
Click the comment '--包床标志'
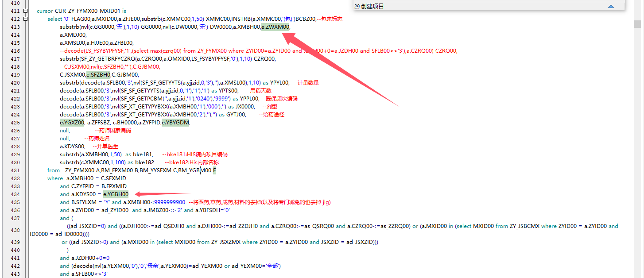(329, 19)
